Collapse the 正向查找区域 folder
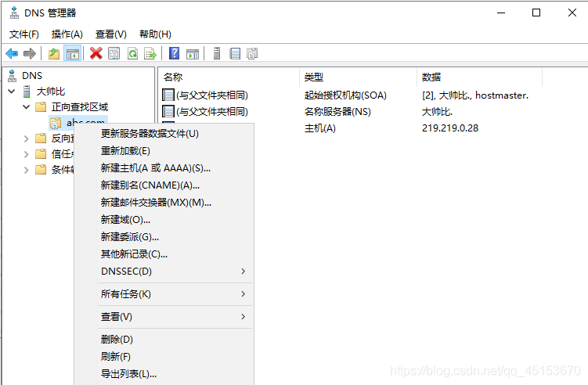Viewport: 588px width, 385px height. (x=26, y=107)
